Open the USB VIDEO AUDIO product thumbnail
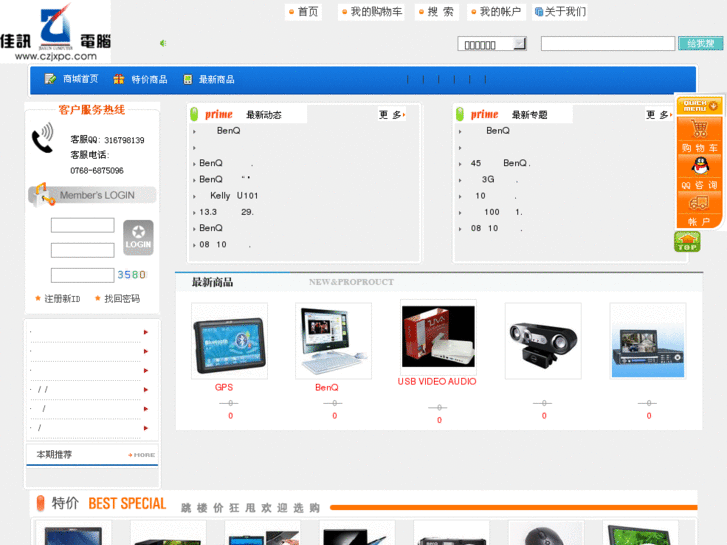The width and height of the screenshot is (727, 545). tap(438, 337)
